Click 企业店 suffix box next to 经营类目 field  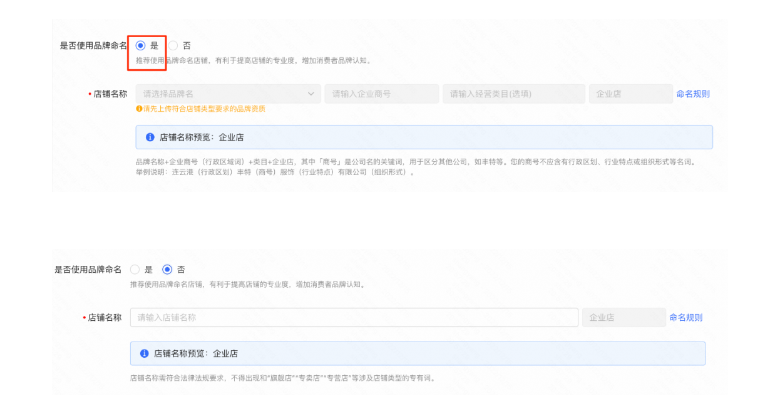(x=631, y=94)
